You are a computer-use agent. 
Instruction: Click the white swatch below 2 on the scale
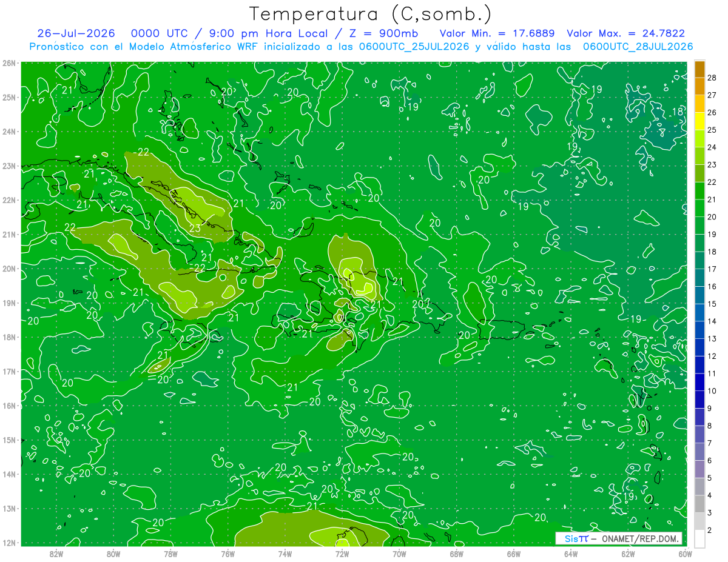[x=699, y=539]
